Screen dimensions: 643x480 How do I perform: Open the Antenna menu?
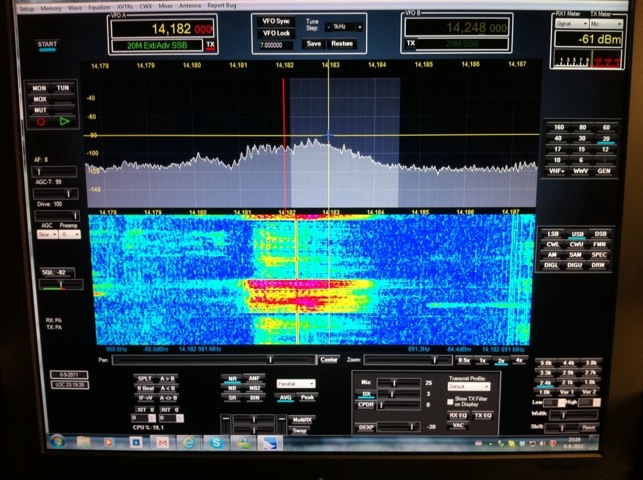[x=192, y=4]
